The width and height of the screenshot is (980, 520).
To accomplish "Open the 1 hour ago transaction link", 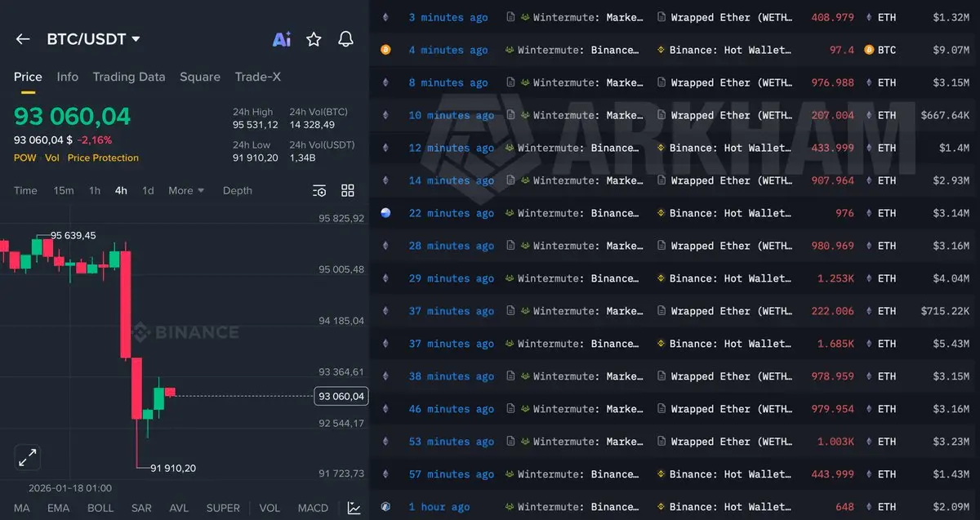I will tap(439, 507).
